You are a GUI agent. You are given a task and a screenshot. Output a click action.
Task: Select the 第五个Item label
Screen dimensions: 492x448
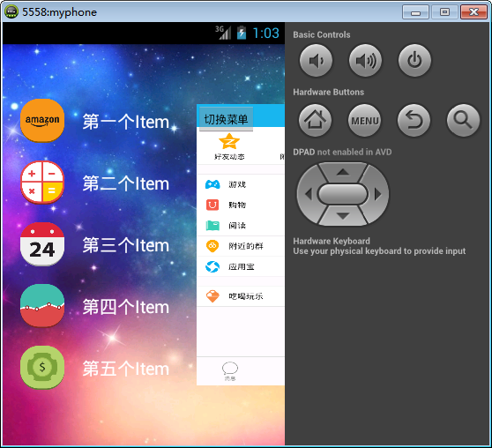pos(126,369)
